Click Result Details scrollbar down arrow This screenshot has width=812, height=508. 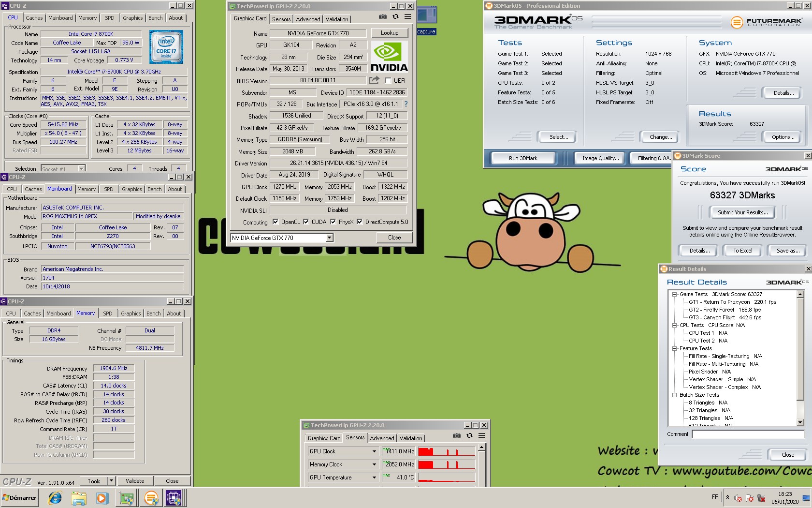(x=800, y=422)
